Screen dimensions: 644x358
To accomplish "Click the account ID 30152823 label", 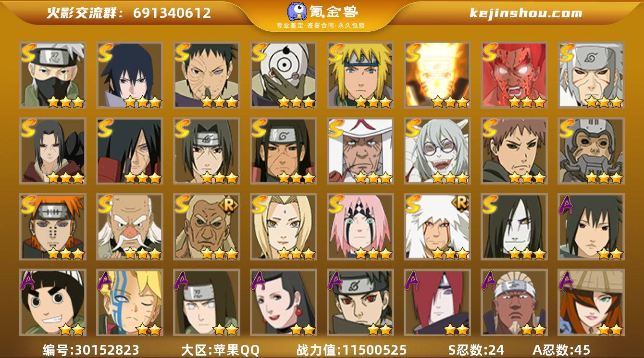I will [91, 350].
